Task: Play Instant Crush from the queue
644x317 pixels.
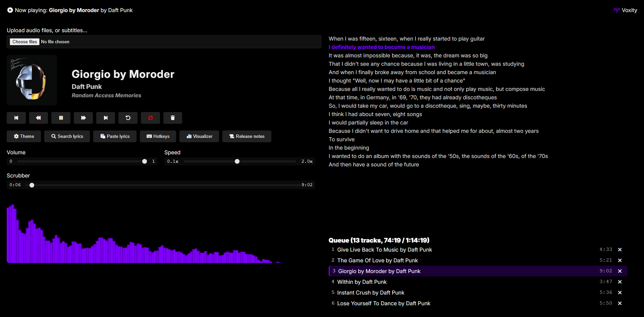Action: [x=371, y=293]
